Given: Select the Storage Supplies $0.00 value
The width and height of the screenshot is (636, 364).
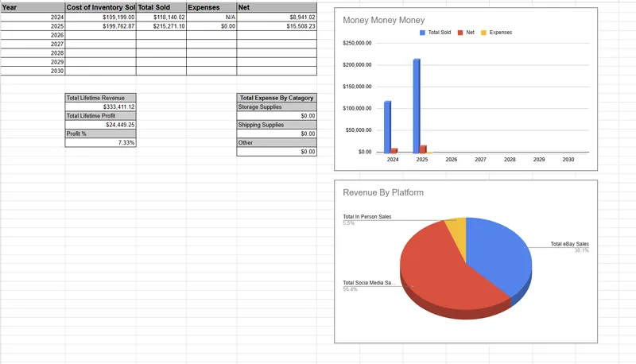Looking at the screenshot, I should pos(277,115).
